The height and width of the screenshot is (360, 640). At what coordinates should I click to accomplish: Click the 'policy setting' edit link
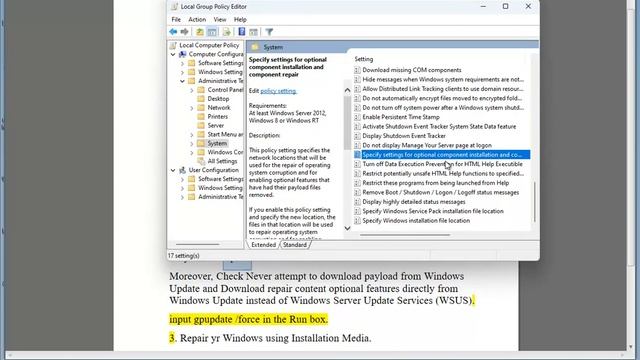pos(278,91)
